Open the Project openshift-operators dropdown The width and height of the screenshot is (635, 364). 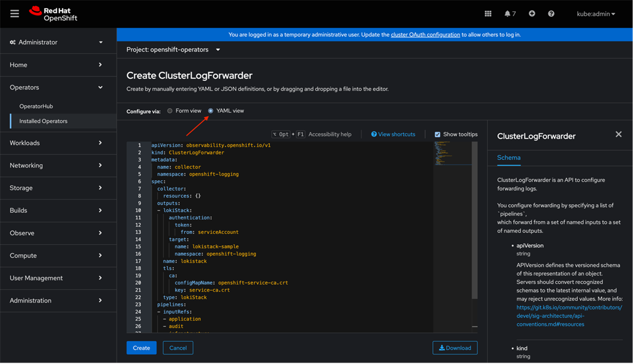[x=174, y=50]
